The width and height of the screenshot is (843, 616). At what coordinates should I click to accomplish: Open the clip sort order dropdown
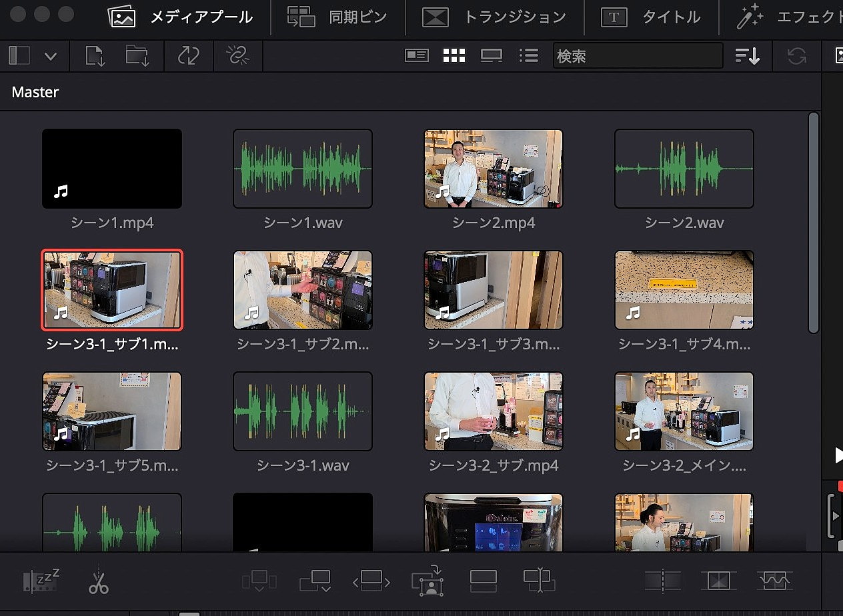748,55
